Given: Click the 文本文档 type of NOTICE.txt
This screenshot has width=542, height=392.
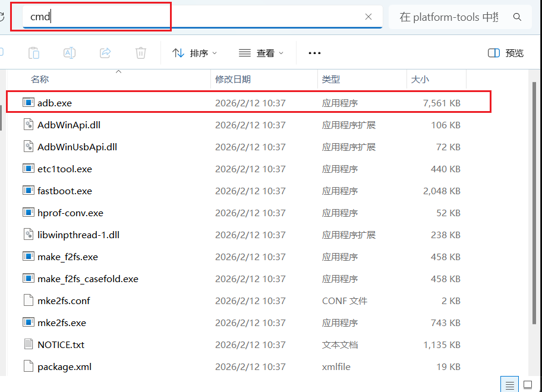Looking at the screenshot, I should coord(340,344).
